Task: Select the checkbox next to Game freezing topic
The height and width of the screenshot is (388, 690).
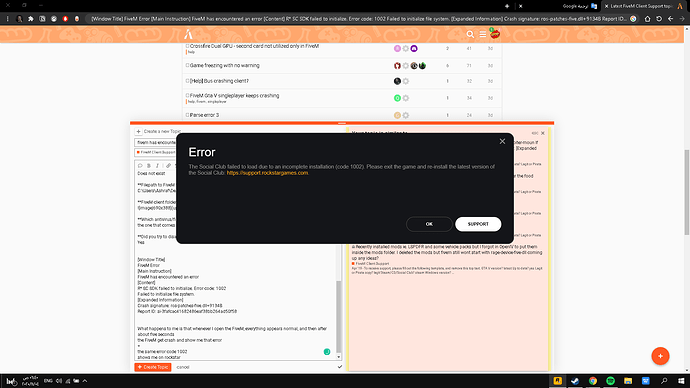Action: tap(187, 65)
